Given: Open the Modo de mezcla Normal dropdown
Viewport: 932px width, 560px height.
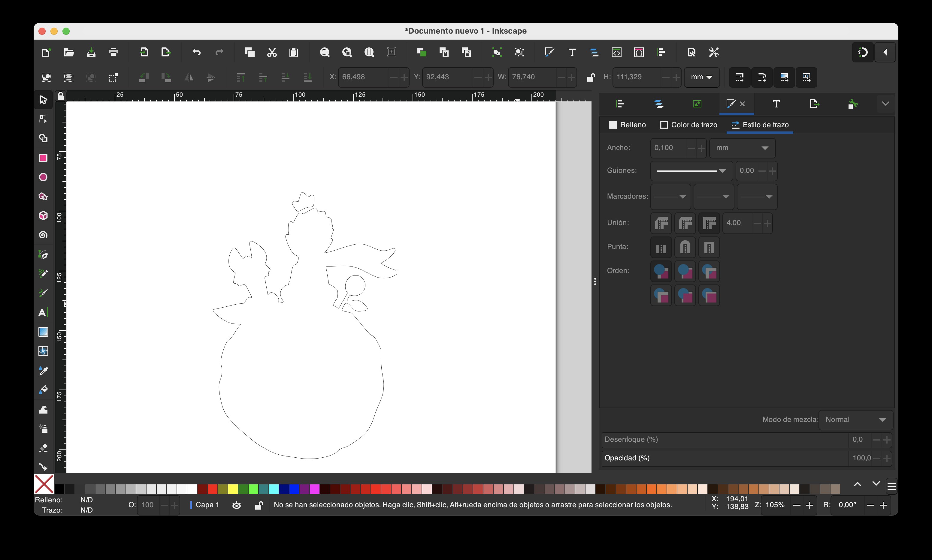Looking at the screenshot, I should (x=855, y=420).
